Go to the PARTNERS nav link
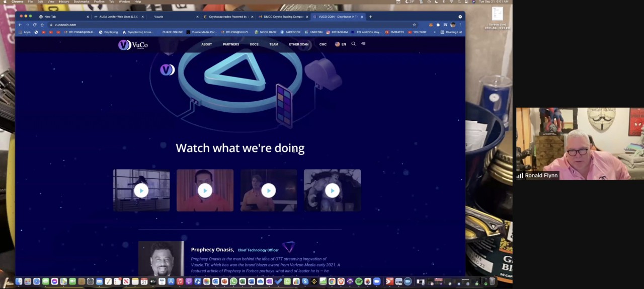This screenshot has width=644, height=289. click(x=231, y=44)
